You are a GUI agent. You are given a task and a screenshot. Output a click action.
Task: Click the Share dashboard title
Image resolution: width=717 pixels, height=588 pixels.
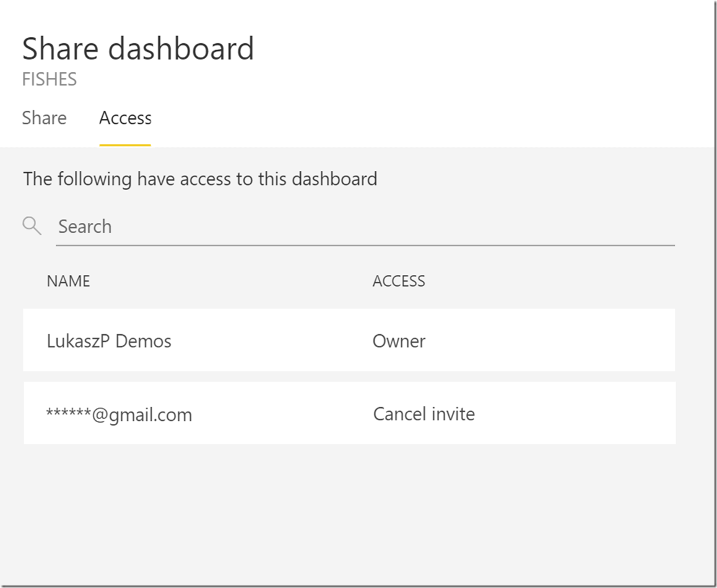[x=138, y=48]
